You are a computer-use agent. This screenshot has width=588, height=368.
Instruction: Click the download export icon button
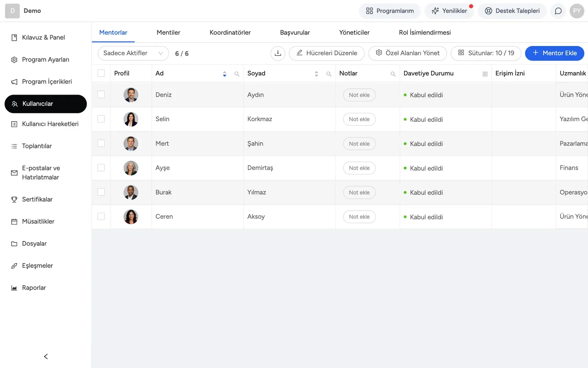pos(278,53)
